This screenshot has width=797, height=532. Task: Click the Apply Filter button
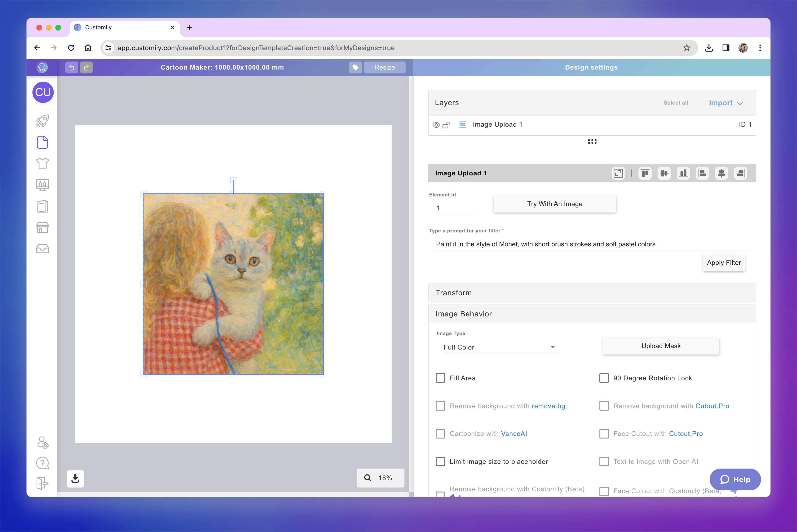(724, 263)
